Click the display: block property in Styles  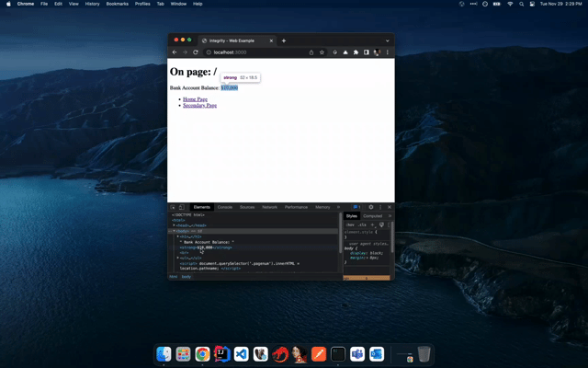(367, 253)
